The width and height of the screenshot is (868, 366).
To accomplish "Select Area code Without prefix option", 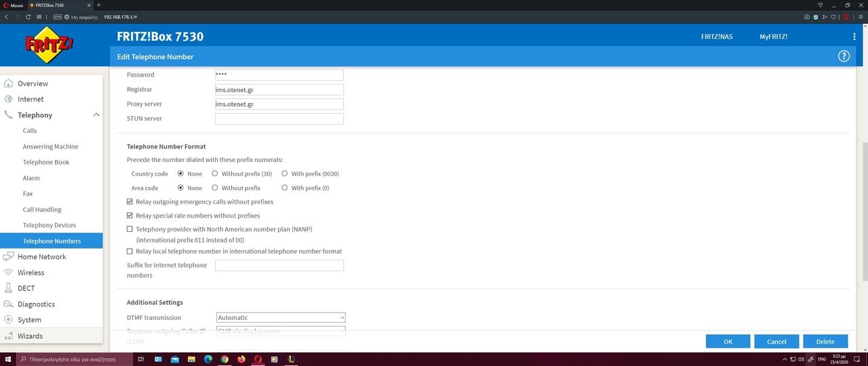I will 215,188.
